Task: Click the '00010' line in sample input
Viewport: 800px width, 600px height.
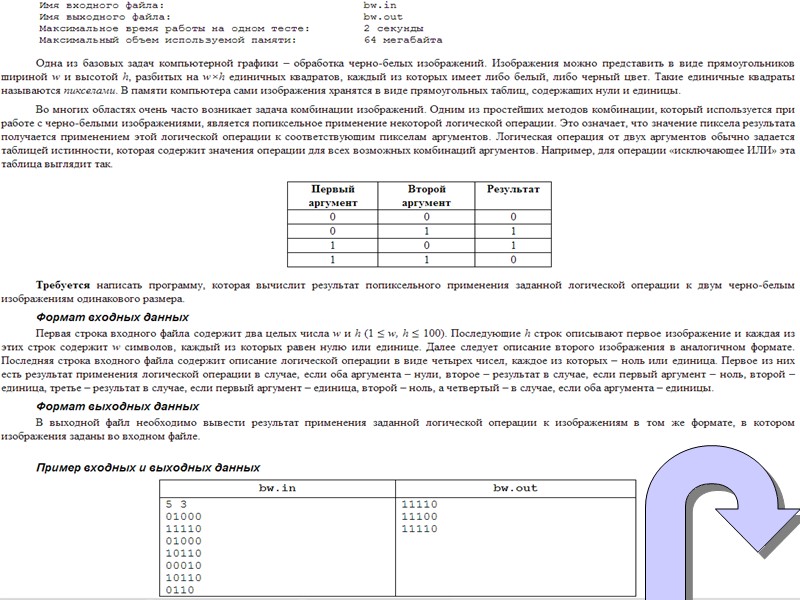Action: pos(184,566)
